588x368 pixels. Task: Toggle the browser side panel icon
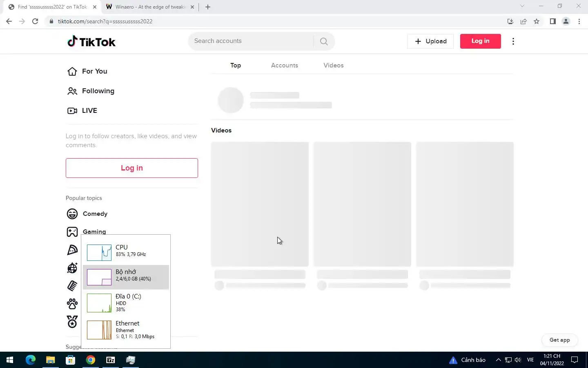(553, 21)
